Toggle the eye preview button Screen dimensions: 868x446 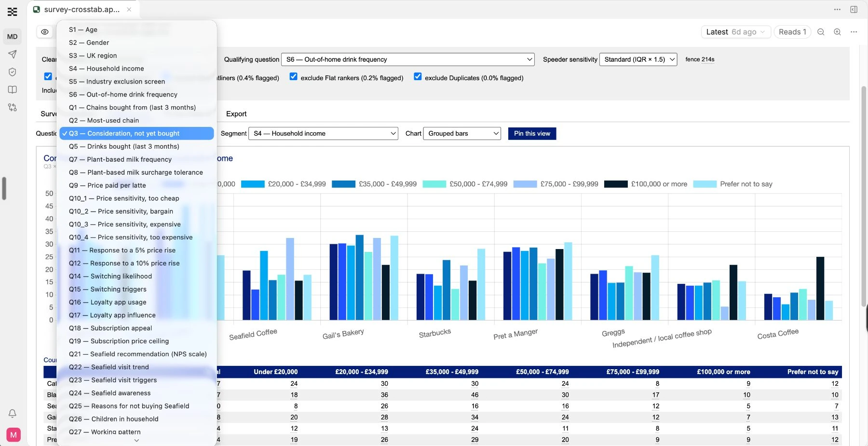[45, 32]
